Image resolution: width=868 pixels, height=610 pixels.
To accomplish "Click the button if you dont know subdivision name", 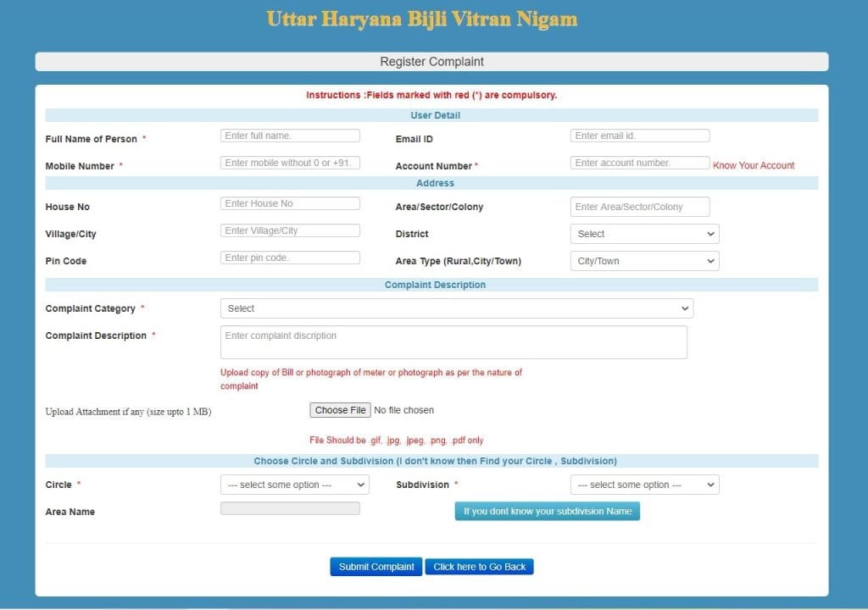I will (x=547, y=511).
